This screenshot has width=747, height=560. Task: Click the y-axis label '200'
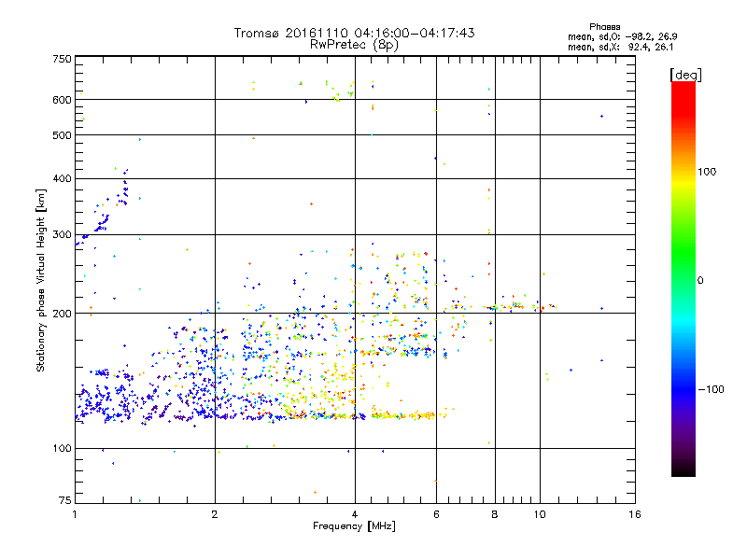(x=62, y=314)
